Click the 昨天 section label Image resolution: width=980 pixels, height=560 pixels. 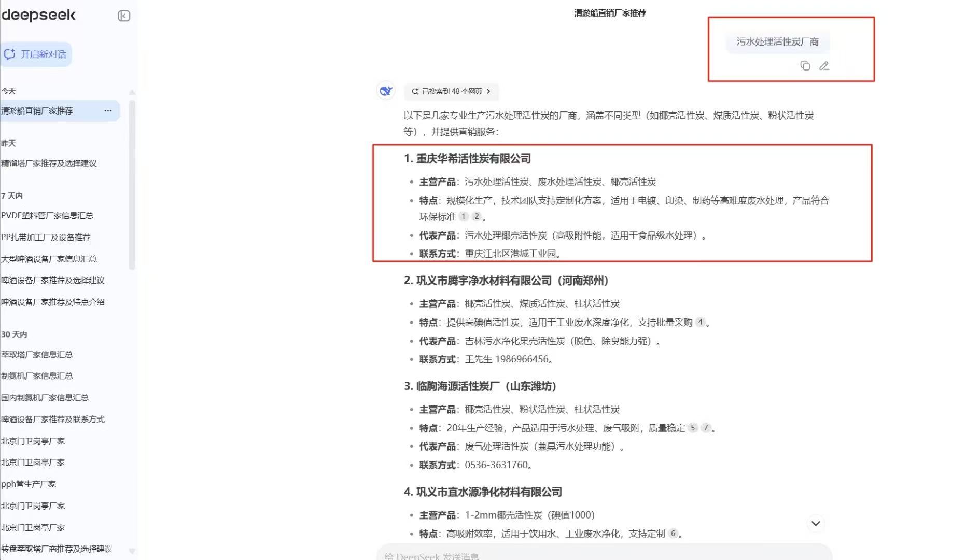coord(9,144)
